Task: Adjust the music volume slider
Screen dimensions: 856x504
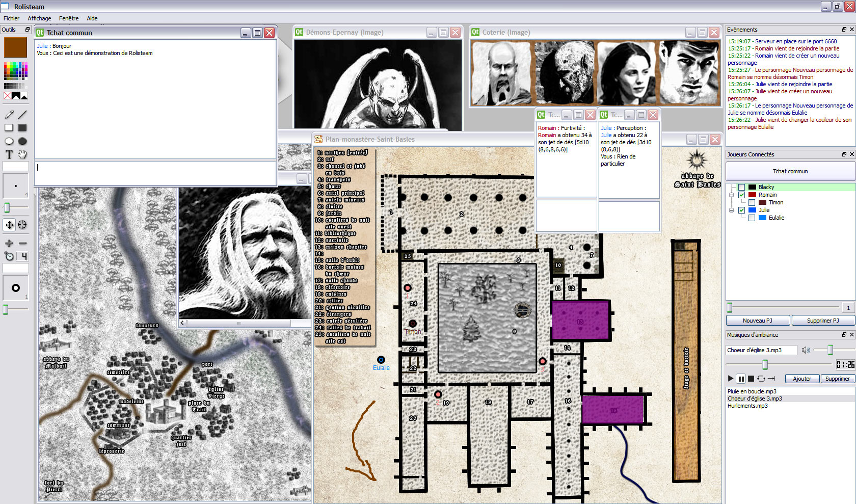Action: 830,350
